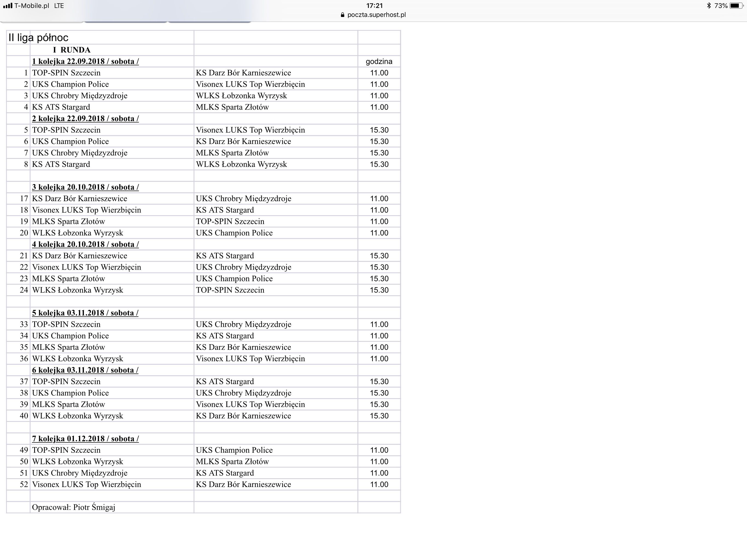Open '6 kolejka 03.11.2018 / sobota /' heading
Screen dimensions: 747x560
click(85, 370)
